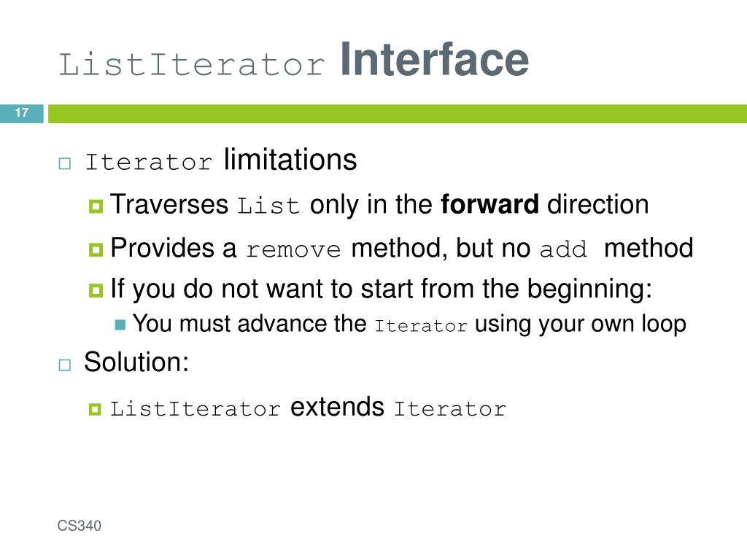Click the monospace word add

pyautogui.click(x=563, y=249)
